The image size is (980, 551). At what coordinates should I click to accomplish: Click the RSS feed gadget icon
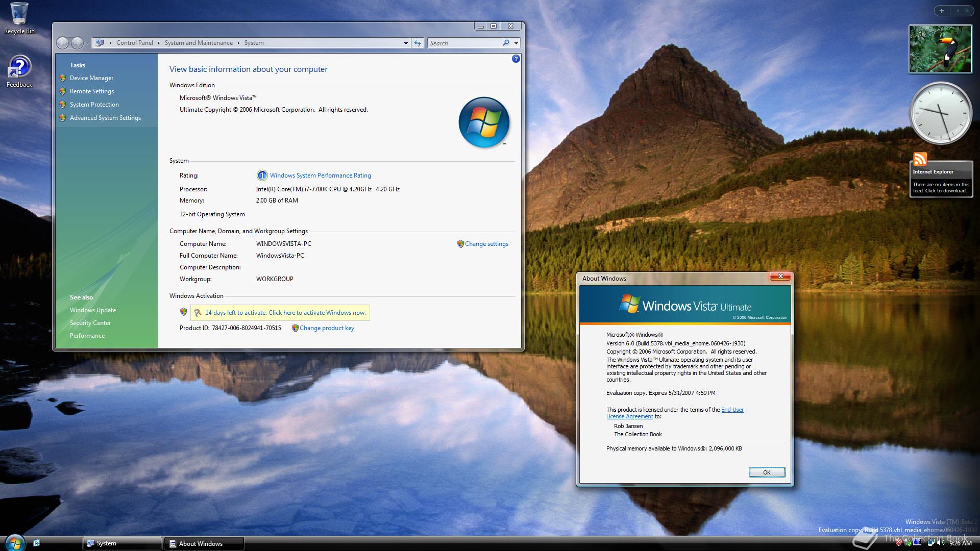pos(920,159)
